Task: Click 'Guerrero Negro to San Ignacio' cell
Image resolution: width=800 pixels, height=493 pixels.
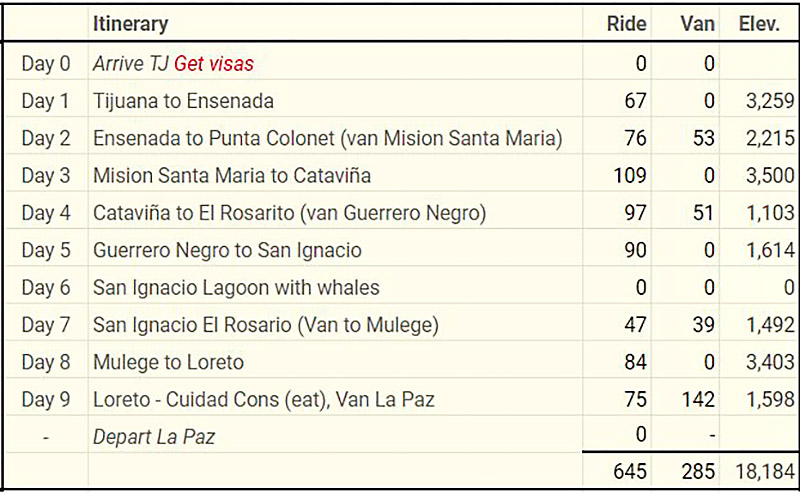Action: (x=227, y=250)
